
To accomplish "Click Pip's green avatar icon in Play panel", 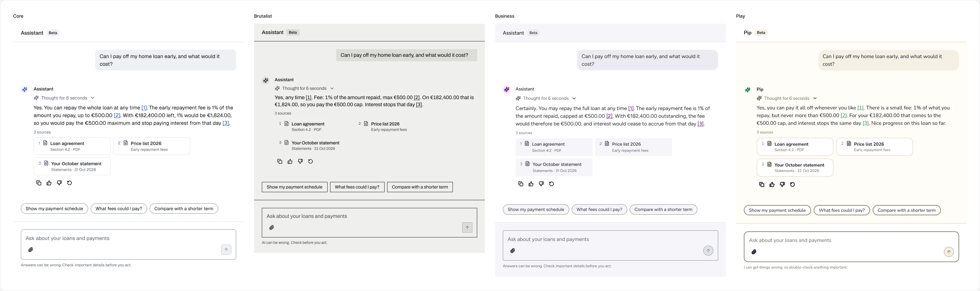I will tap(748, 90).
